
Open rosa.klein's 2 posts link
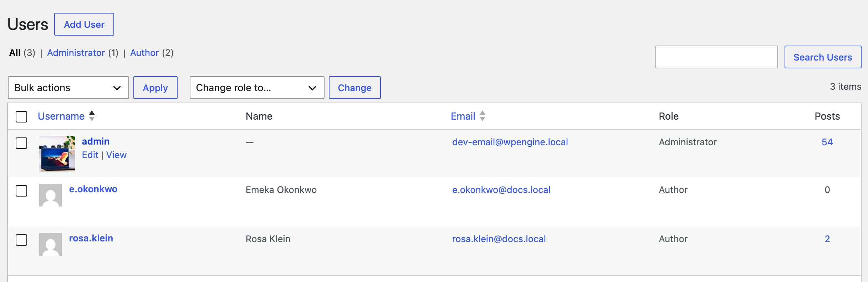click(x=827, y=239)
